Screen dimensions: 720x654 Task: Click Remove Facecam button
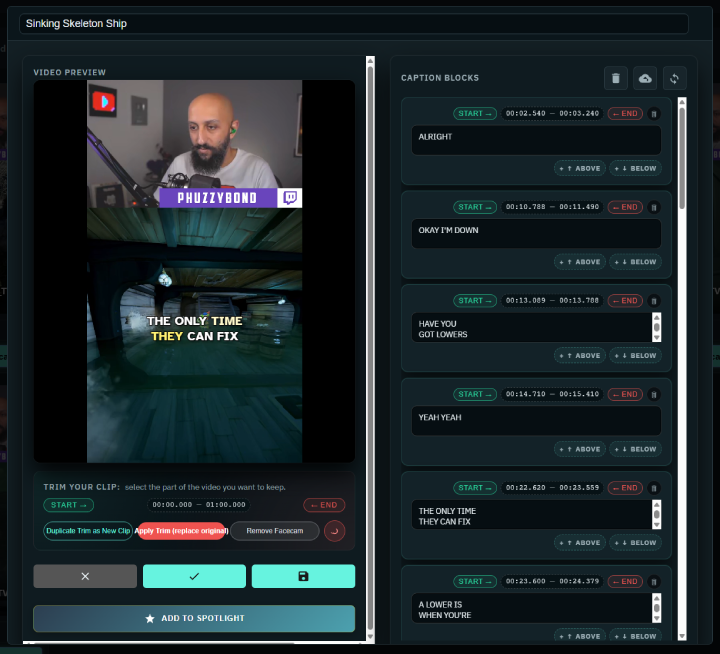(x=275, y=531)
